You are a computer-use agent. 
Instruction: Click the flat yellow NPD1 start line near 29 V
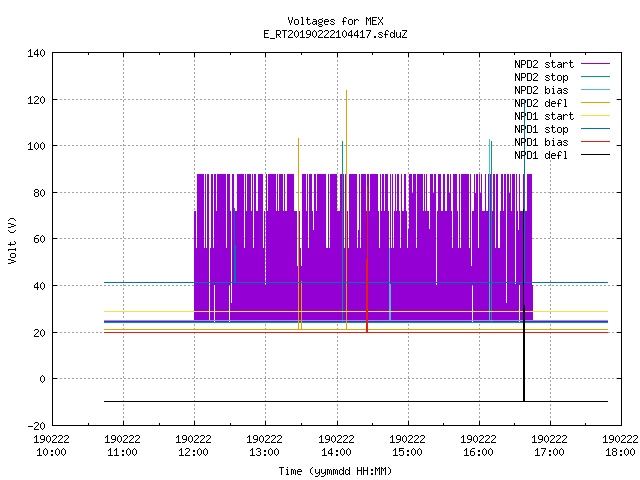click(356, 311)
